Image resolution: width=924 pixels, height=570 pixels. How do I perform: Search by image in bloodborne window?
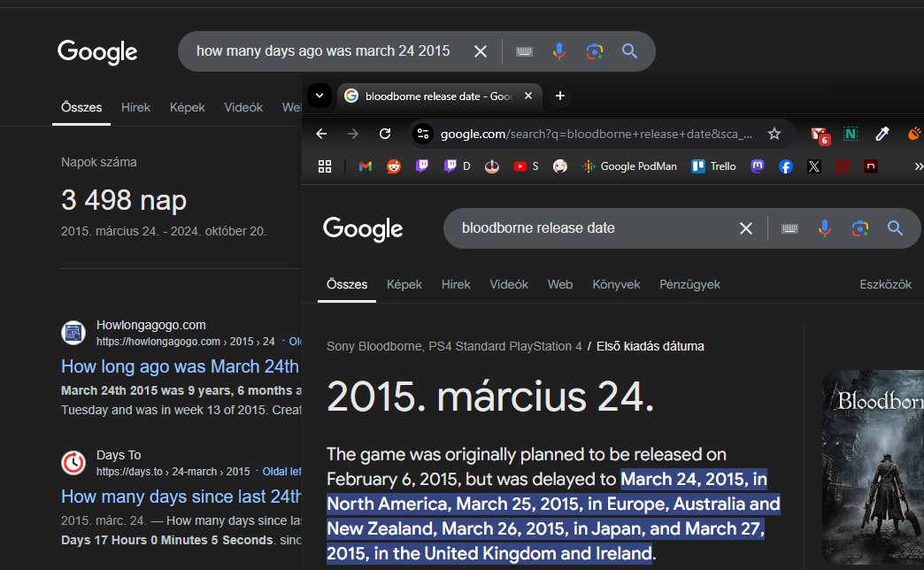859,228
